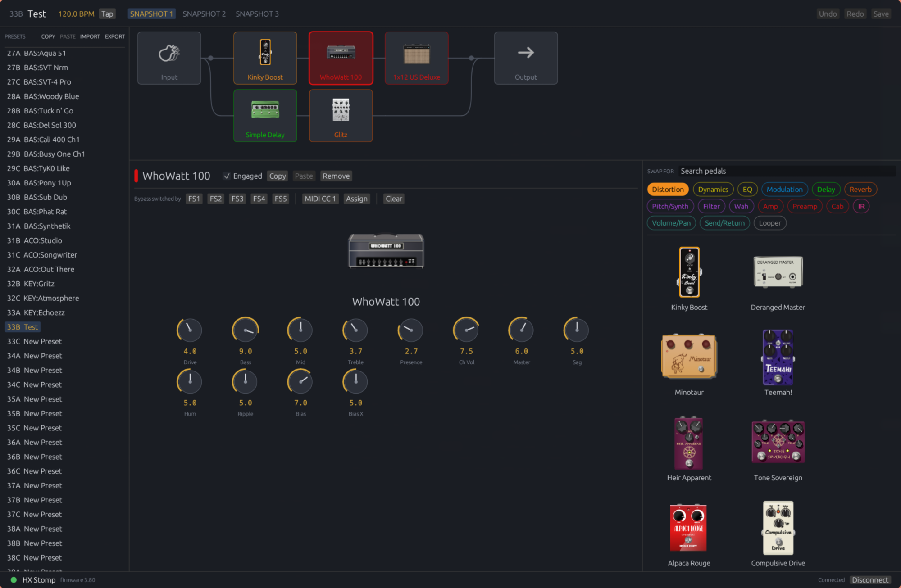The width and height of the screenshot is (901, 588).
Task: Click IMPORT in presets panel
Action: (90, 36)
